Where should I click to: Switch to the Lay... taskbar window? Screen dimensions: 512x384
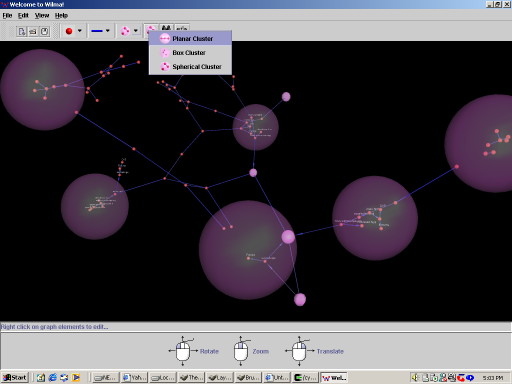coord(220,377)
